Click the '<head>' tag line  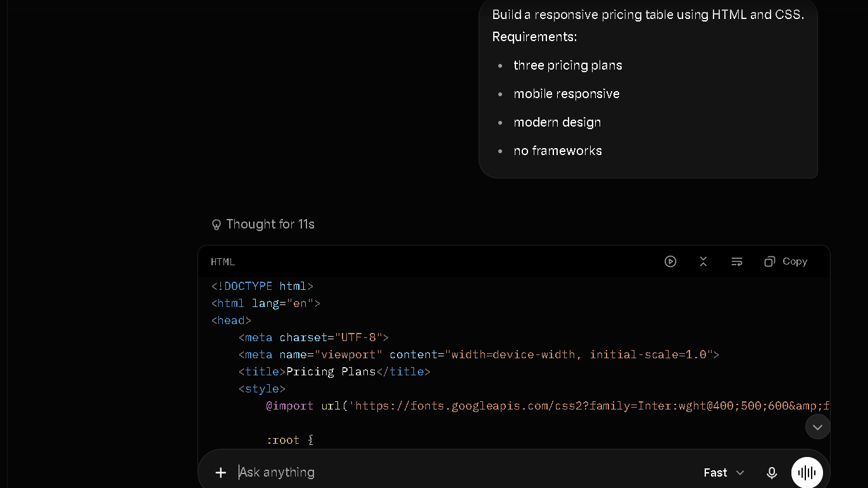click(231, 320)
